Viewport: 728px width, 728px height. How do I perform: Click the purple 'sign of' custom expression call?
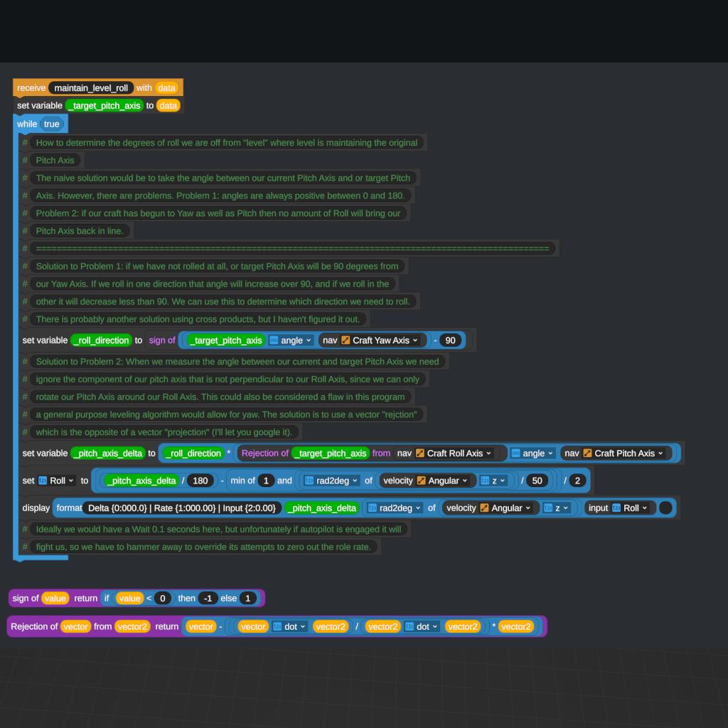tap(161, 341)
